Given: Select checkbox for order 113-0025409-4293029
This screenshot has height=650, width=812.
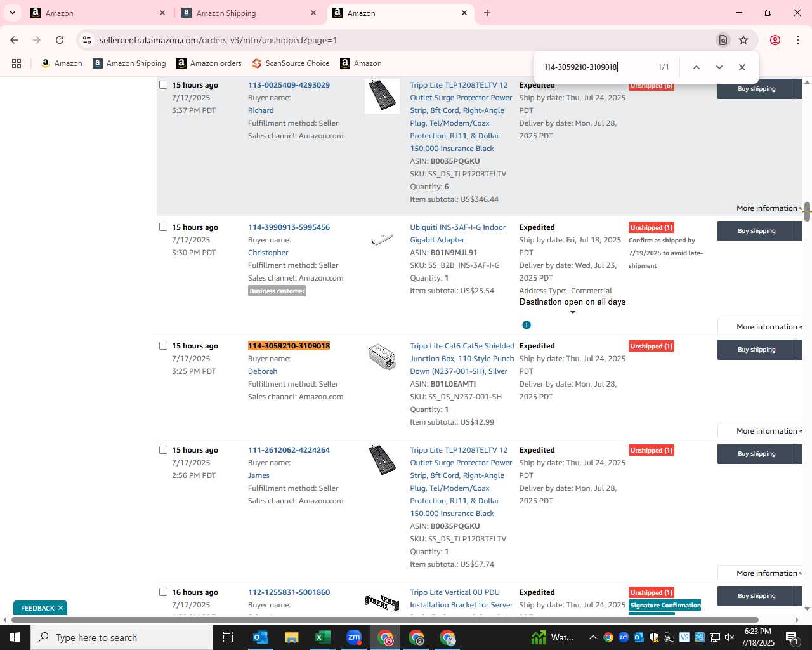Looking at the screenshot, I should [163, 85].
